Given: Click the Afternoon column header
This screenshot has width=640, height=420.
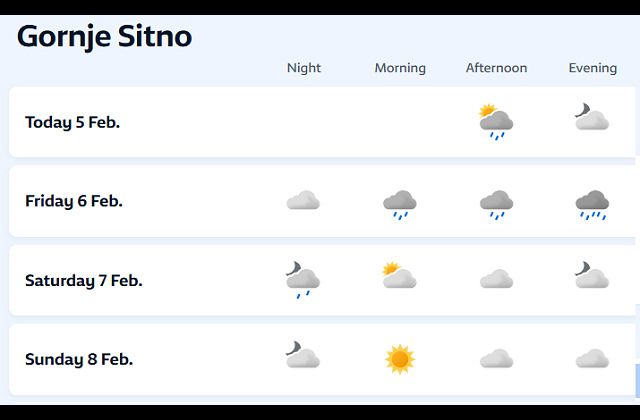Looking at the screenshot, I should point(496,68).
